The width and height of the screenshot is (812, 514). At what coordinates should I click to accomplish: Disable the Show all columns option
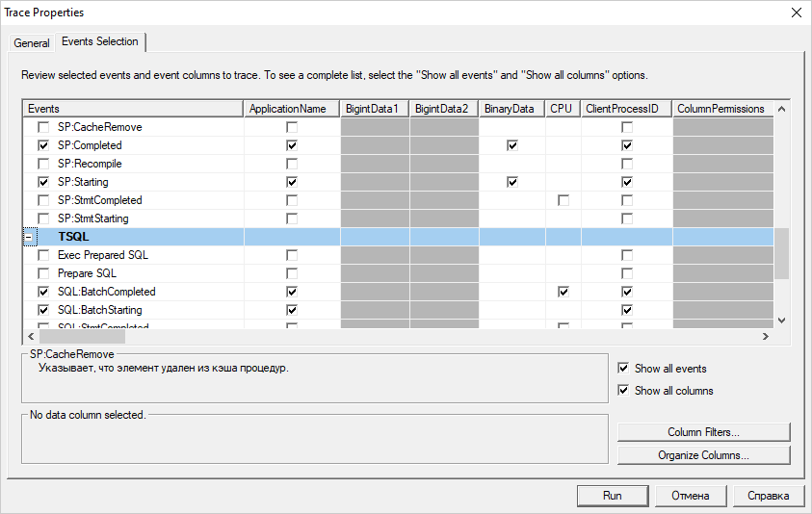point(624,391)
